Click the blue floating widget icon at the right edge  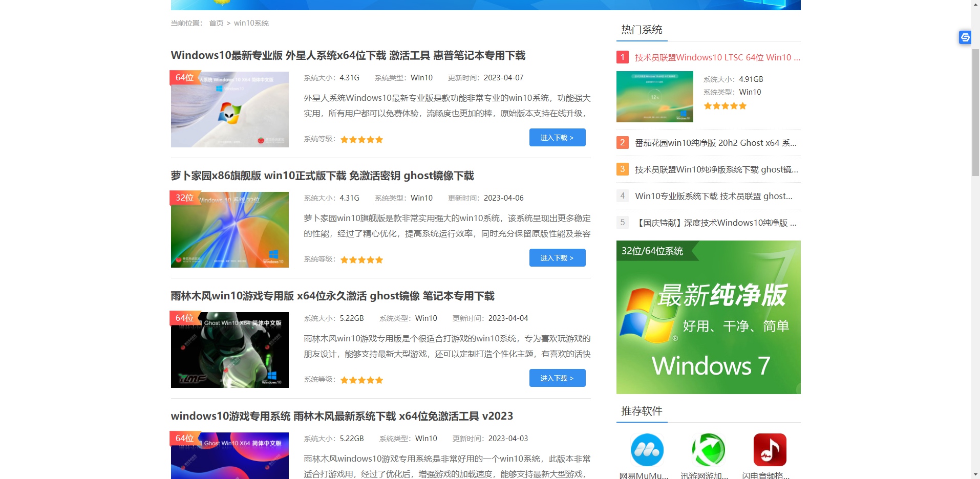965,37
